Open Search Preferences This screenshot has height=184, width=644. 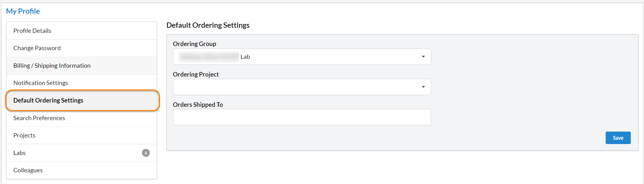click(39, 118)
